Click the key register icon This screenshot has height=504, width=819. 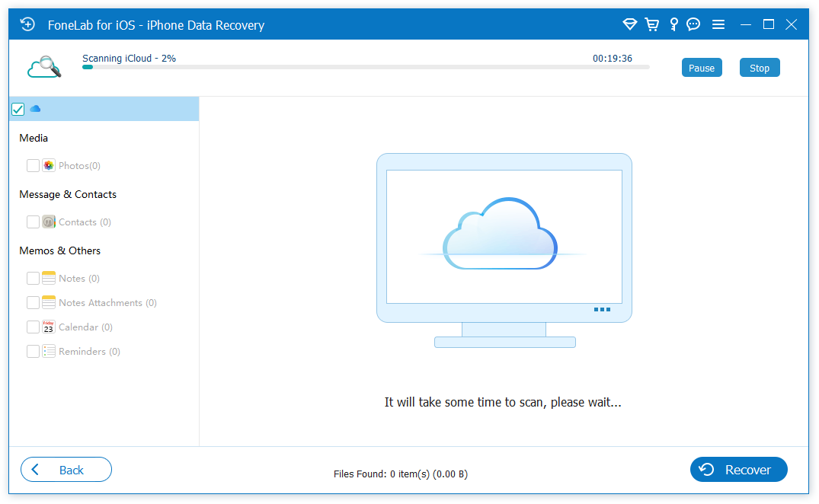click(673, 24)
